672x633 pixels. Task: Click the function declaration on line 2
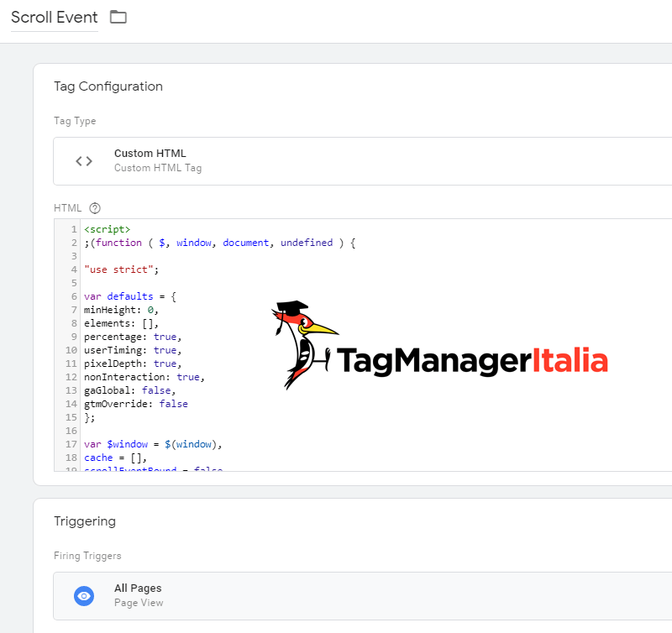tap(220, 243)
